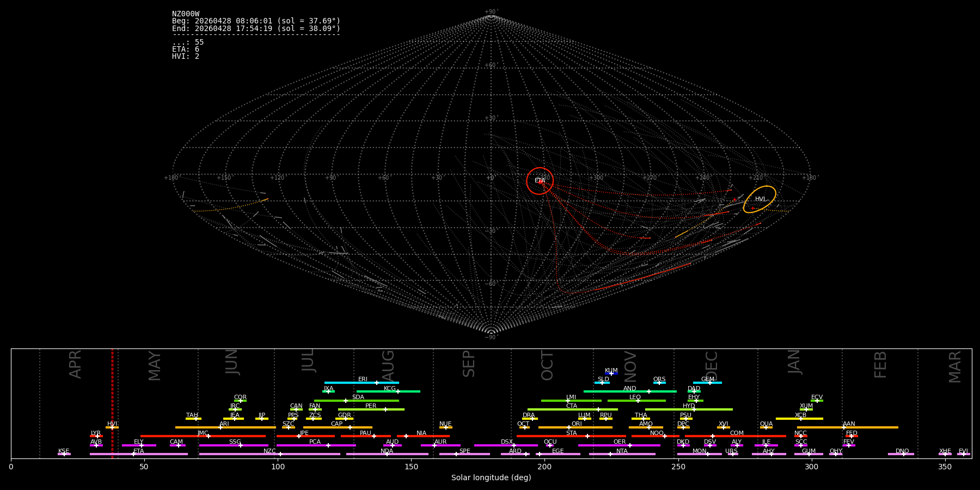Select the AAN orange shower bar
980x490 pixels.
click(848, 427)
